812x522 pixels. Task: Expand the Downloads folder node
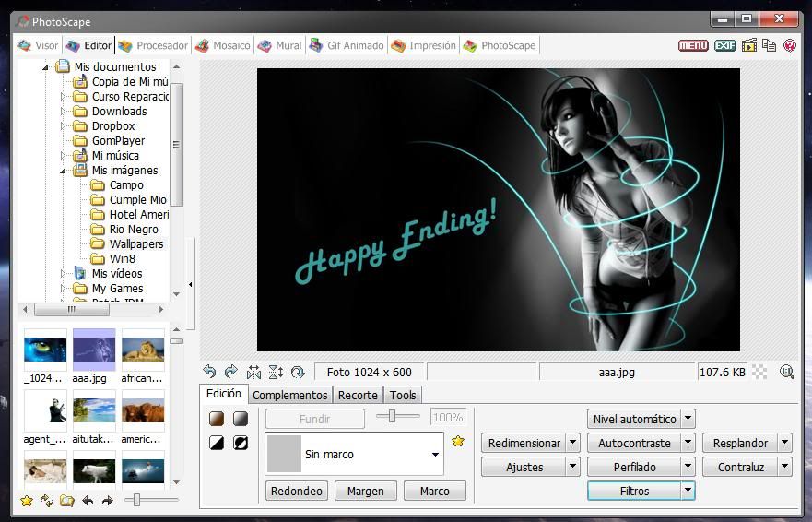[63, 111]
